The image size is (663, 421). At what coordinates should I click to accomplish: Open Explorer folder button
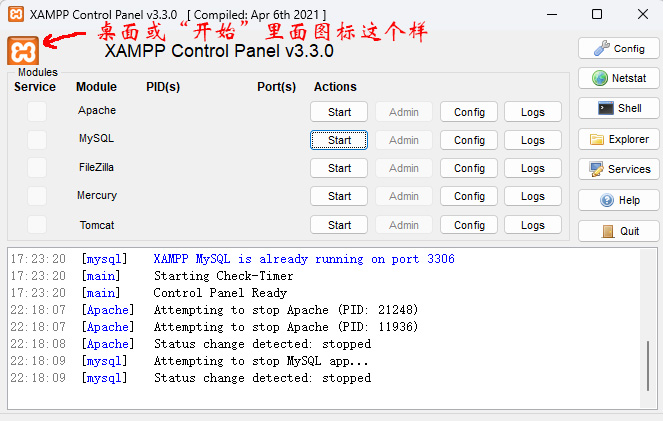618,139
